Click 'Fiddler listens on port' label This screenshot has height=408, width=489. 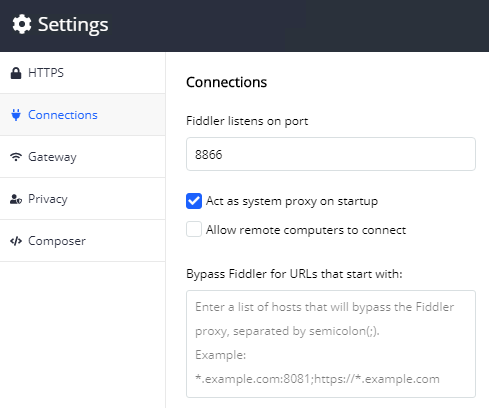[247, 121]
